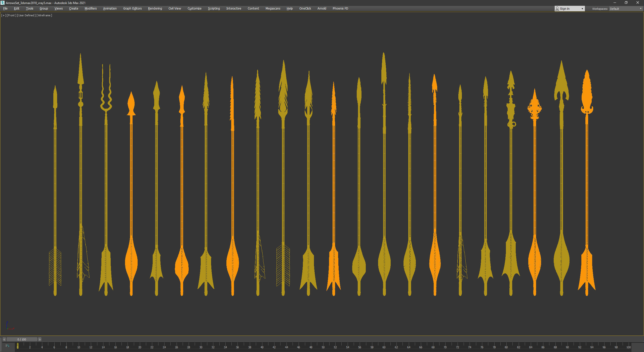The height and width of the screenshot is (352, 644).
Task: Click the Sign In user icon
Action: tap(557, 9)
